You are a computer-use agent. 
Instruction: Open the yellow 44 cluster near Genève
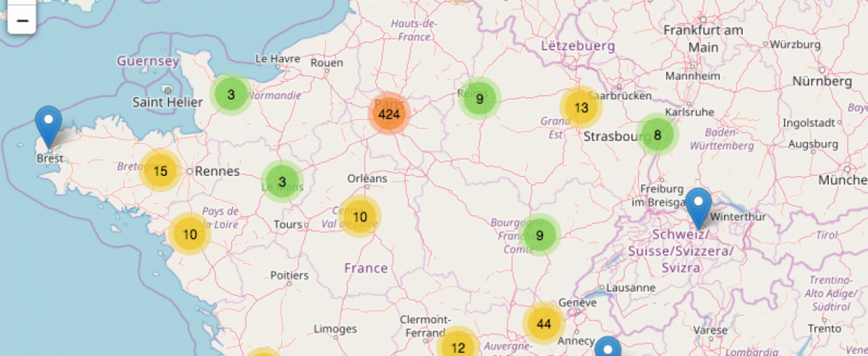coord(544,323)
